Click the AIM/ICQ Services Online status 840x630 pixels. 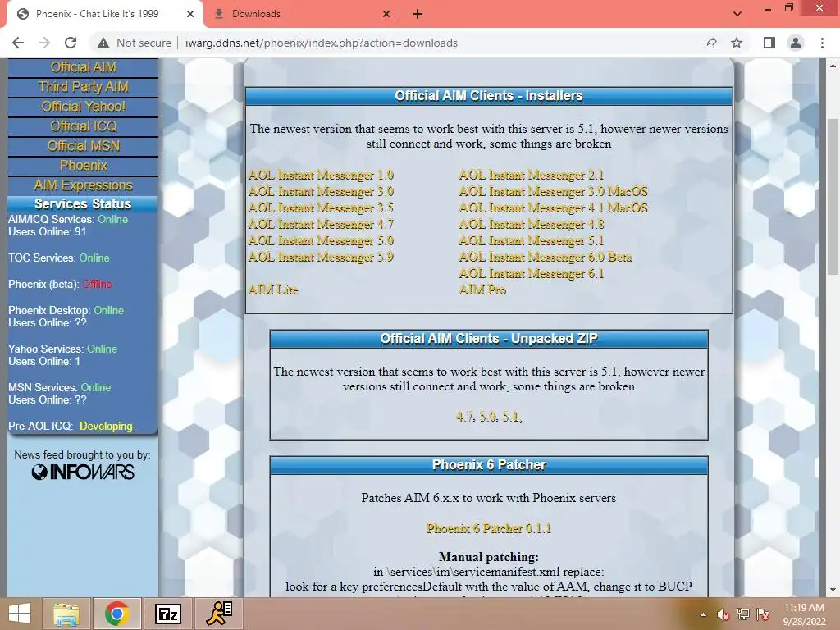click(112, 219)
